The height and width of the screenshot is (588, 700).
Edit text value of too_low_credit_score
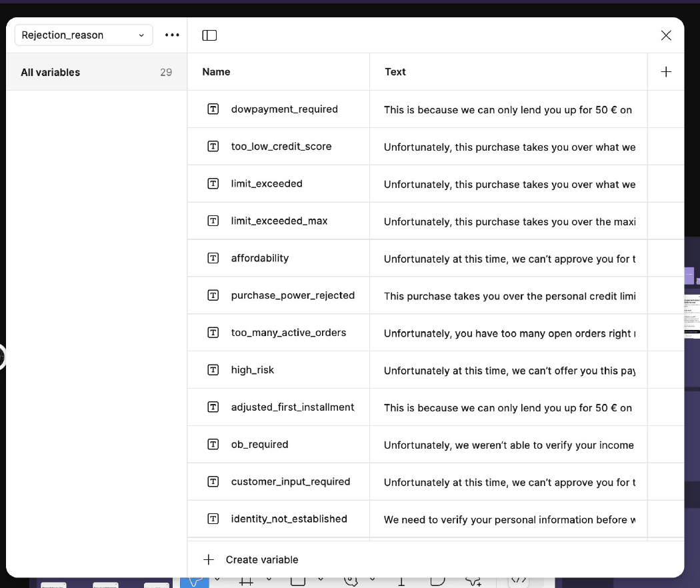click(509, 147)
